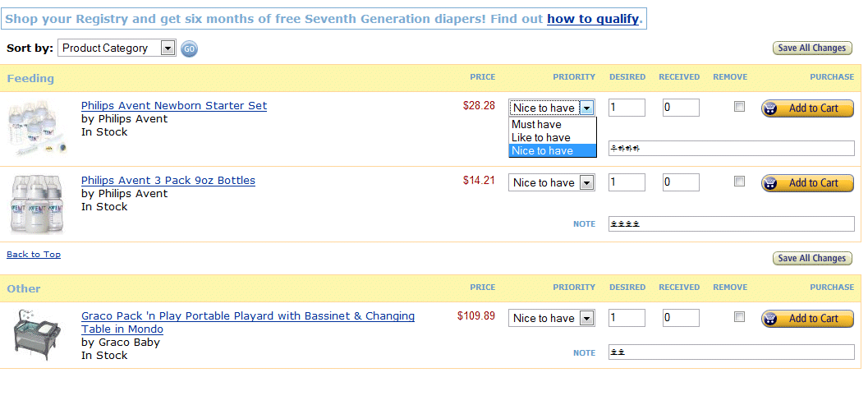Viewport: 868px width, 405px height.
Task: Add Graco Pack 'n Play to cart
Action: pyautogui.click(x=808, y=319)
